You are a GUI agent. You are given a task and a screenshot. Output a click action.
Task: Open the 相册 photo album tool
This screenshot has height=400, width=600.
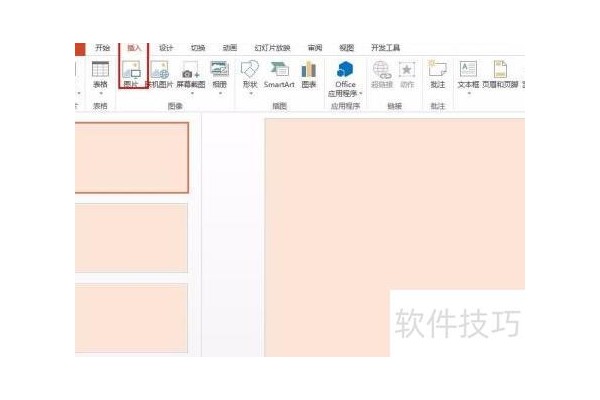pos(220,69)
